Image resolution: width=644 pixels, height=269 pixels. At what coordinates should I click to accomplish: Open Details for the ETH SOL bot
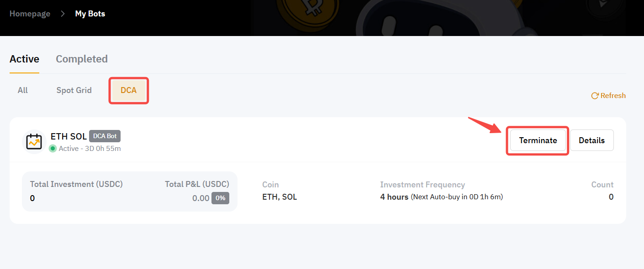tap(591, 140)
